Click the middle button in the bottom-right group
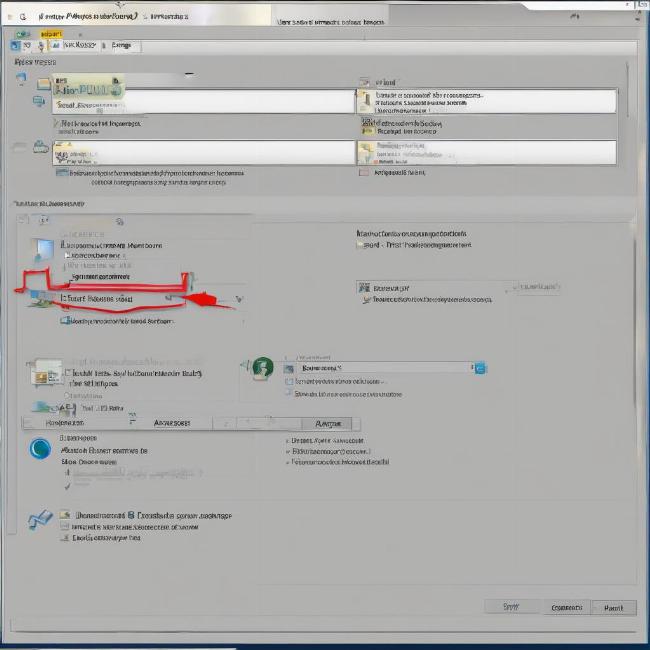This screenshot has width=650, height=650. [567, 607]
